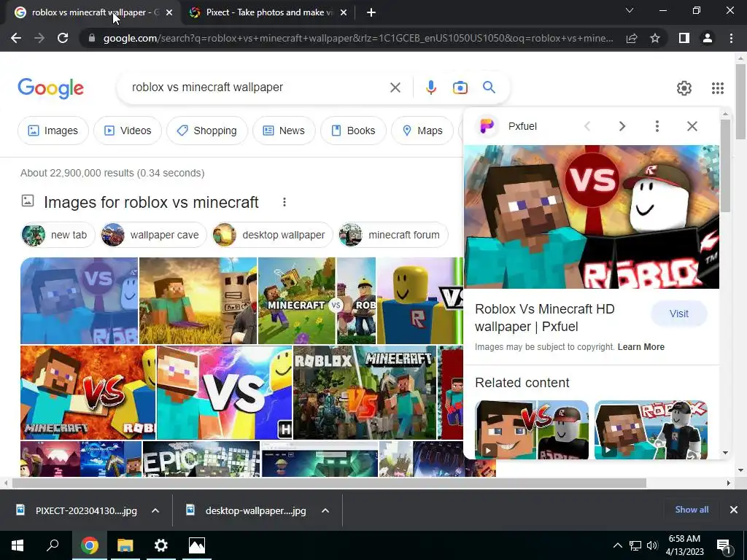Clear the search box with the X icon

click(x=395, y=87)
